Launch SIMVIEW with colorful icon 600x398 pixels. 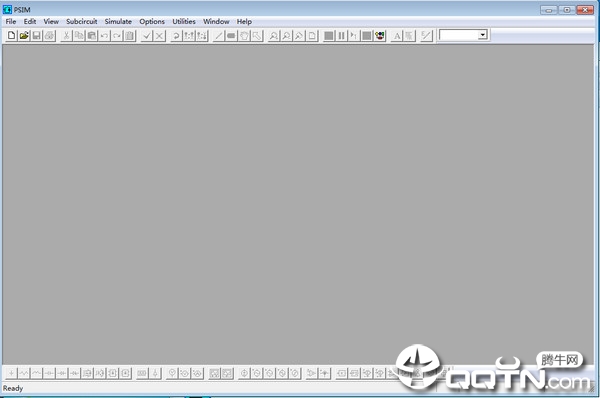tap(379, 36)
